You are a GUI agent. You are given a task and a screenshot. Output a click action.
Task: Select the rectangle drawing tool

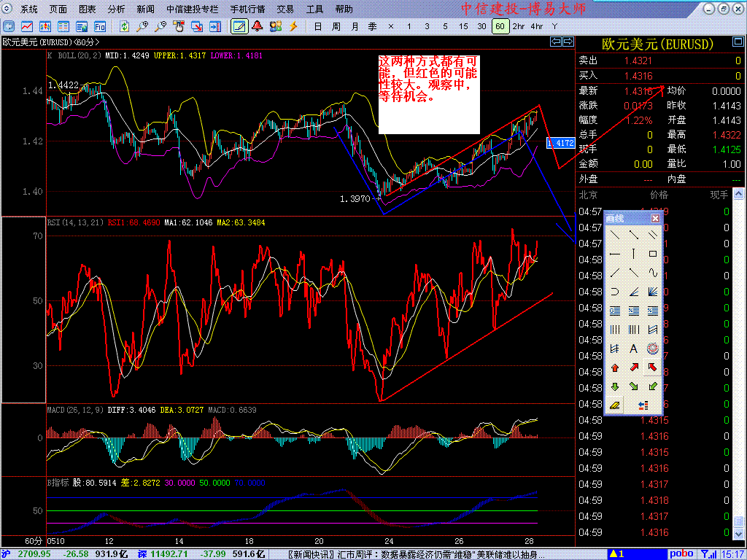pos(653,254)
